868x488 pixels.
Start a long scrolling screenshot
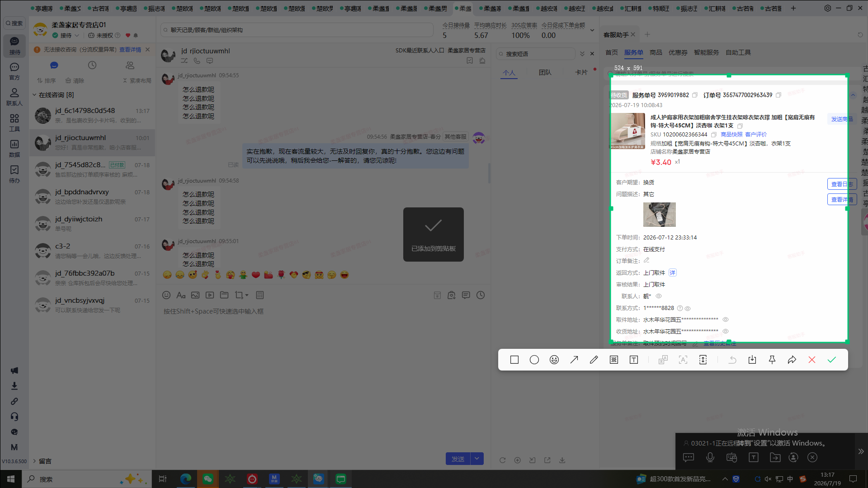coord(703,360)
